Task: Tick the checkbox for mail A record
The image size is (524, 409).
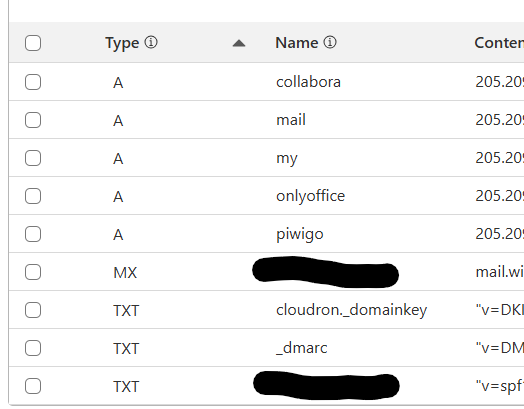Action: point(33,120)
